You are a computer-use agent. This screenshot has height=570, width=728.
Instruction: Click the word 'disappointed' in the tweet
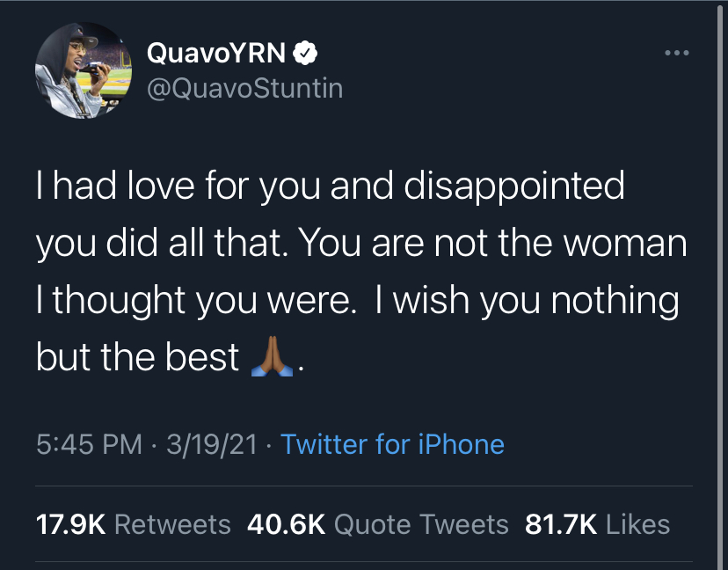point(510,187)
